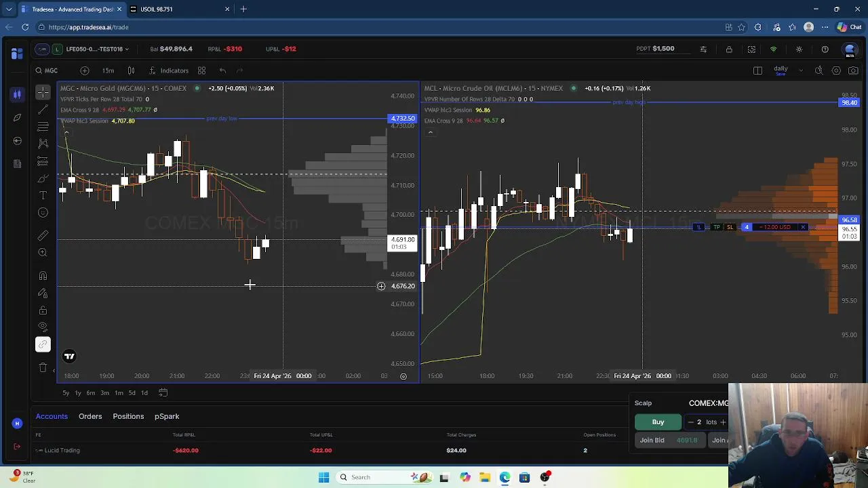The height and width of the screenshot is (488, 868).
Task: Select the Measure ruler tool
Action: (43, 235)
